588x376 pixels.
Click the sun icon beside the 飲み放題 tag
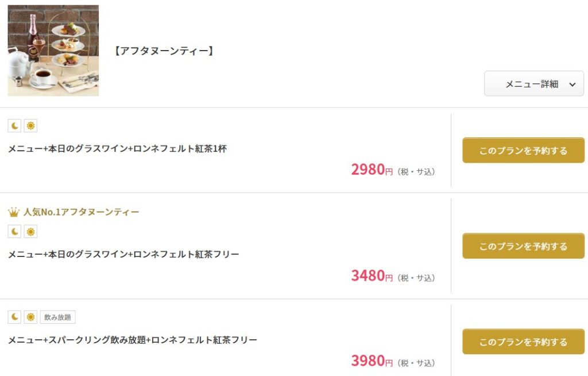30,317
